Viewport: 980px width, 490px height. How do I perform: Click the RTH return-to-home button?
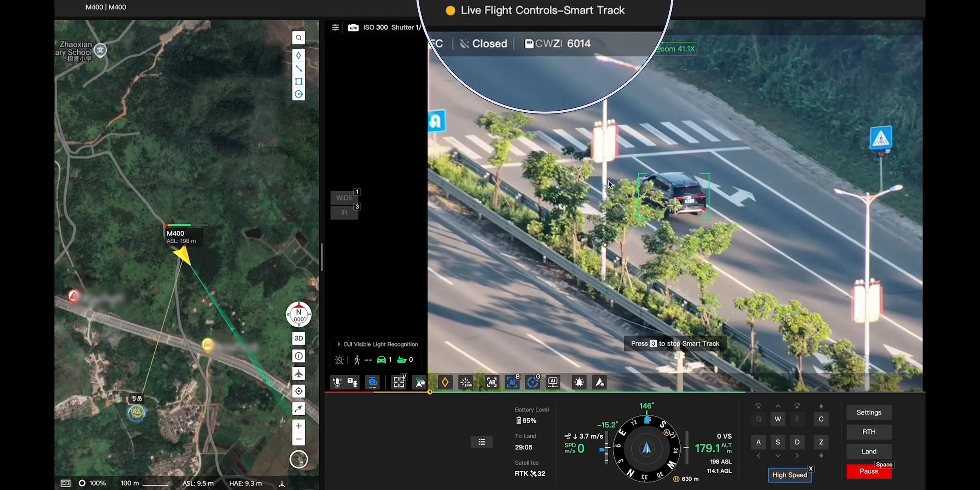[869, 432]
